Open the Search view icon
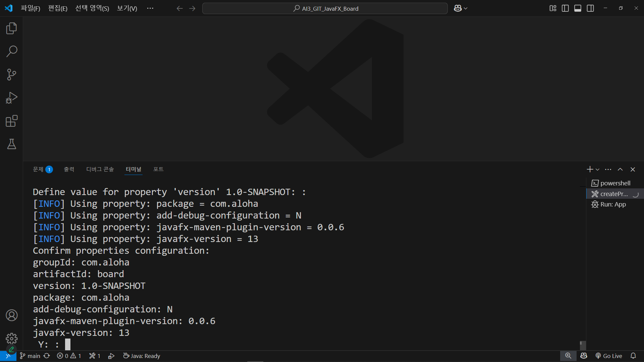This screenshot has height=362, width=644. point(11,52)
